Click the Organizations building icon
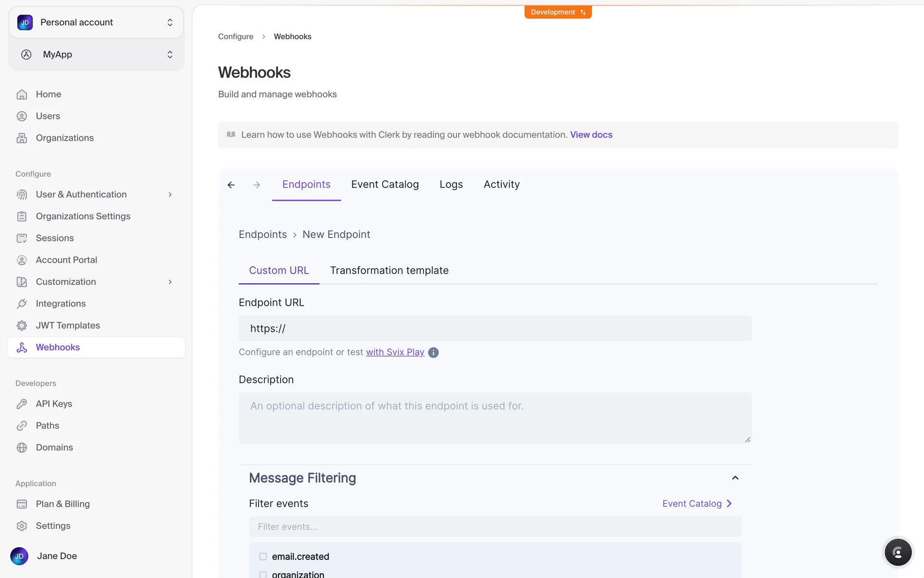This screenshot has width=924, height=578. click(22, 138)
